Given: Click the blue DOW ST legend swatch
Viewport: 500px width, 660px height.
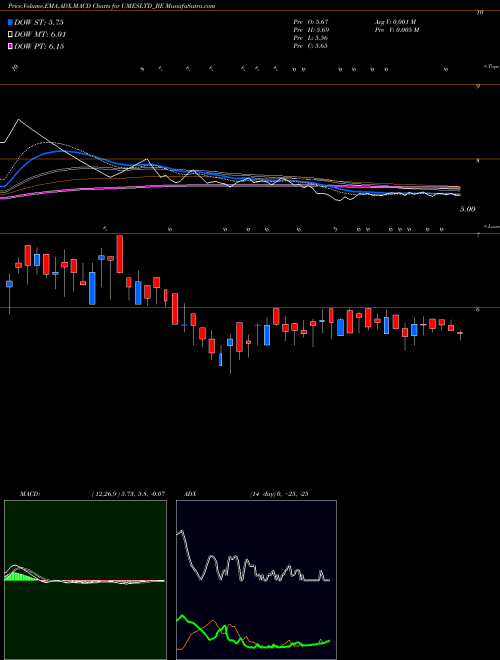Looking at the screenshot, I should 11,23.
